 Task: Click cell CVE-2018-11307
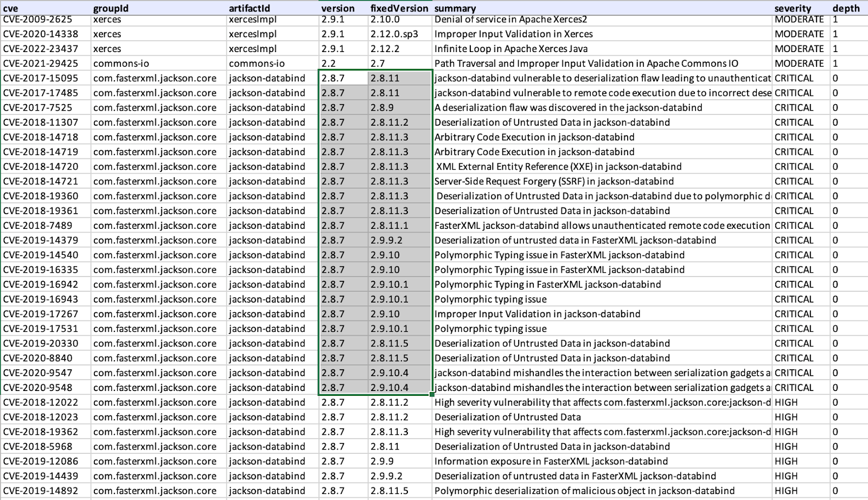pyautogui.click(x=46, y=122)
